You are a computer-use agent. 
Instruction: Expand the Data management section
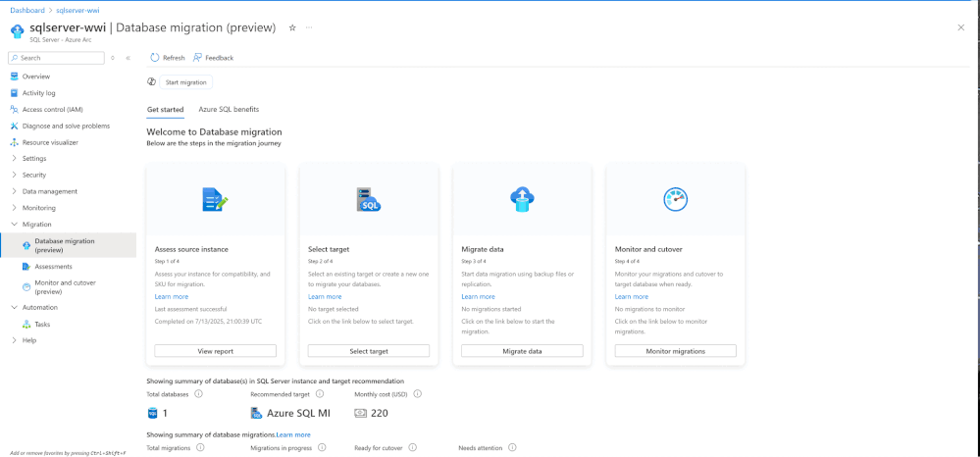pyautogui.click(x=15, y=191)
